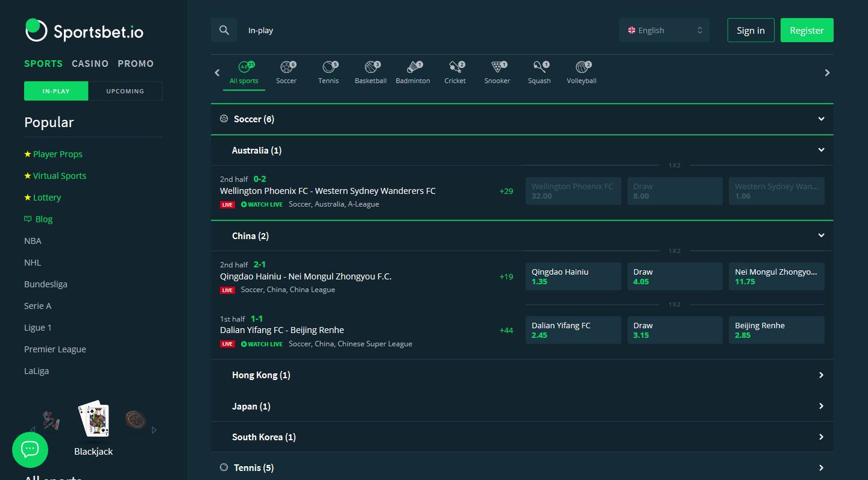Viewport: 868px width, 480px height.
Task: Bet on Dalian Yifang FC at 2.45
Action: pos(573,330)
